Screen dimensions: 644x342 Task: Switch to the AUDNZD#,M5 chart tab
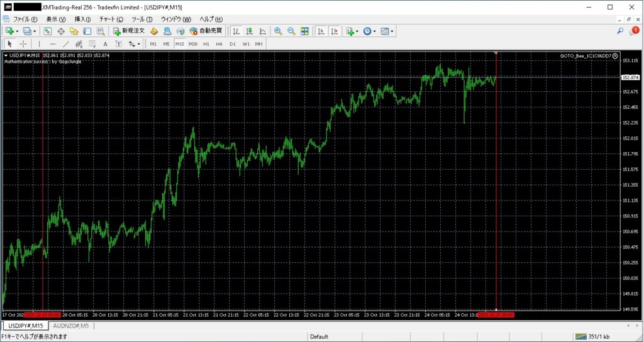(x=70, y=326)
